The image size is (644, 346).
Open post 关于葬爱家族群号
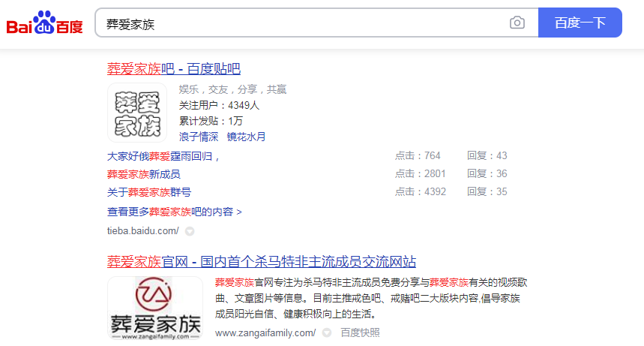click(x=149, y=192)
